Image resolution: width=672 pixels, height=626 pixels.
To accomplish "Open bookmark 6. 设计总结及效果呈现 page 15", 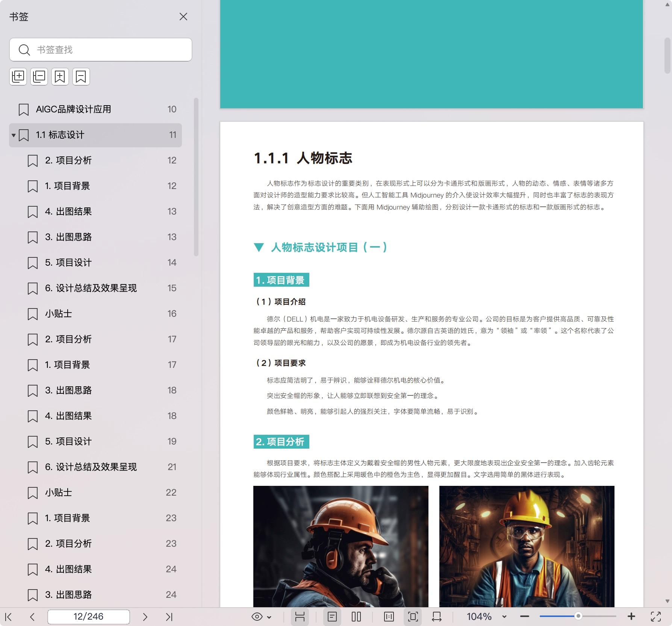I will point(95,288).
